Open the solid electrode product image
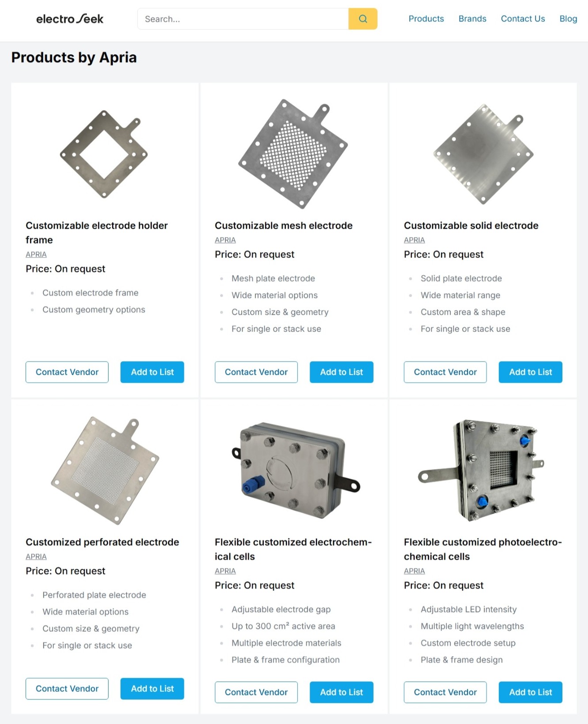Viewport: 588px width, 724px height. coord(483,154)
